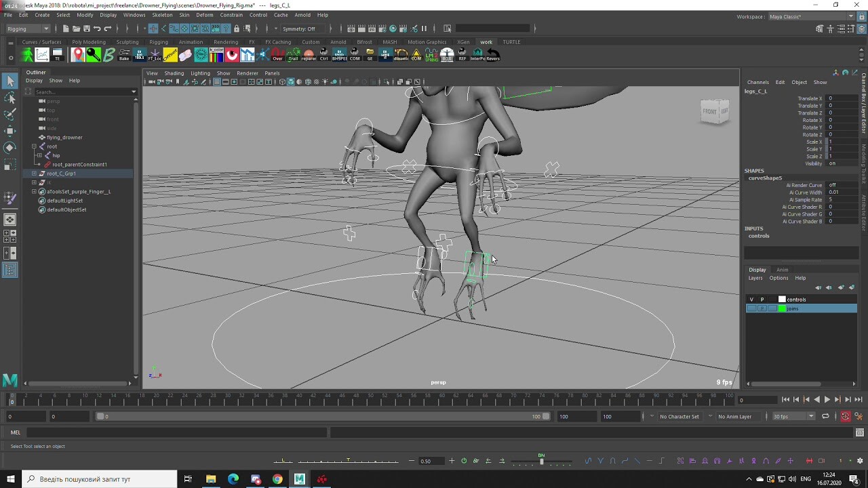The image size is (868, 488).
Task: Toggle visibility of the joins layer
Action: [x=753, y=308]
